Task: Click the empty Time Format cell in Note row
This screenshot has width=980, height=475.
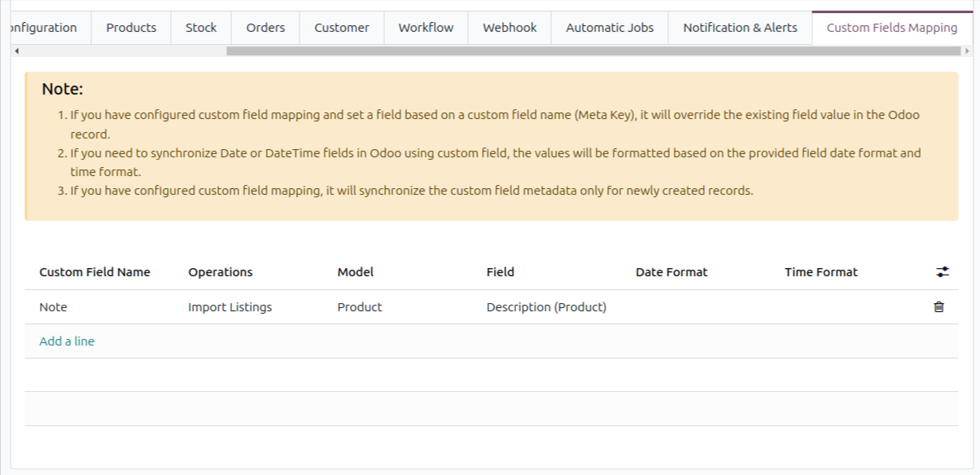Action: tap(852, 307)
